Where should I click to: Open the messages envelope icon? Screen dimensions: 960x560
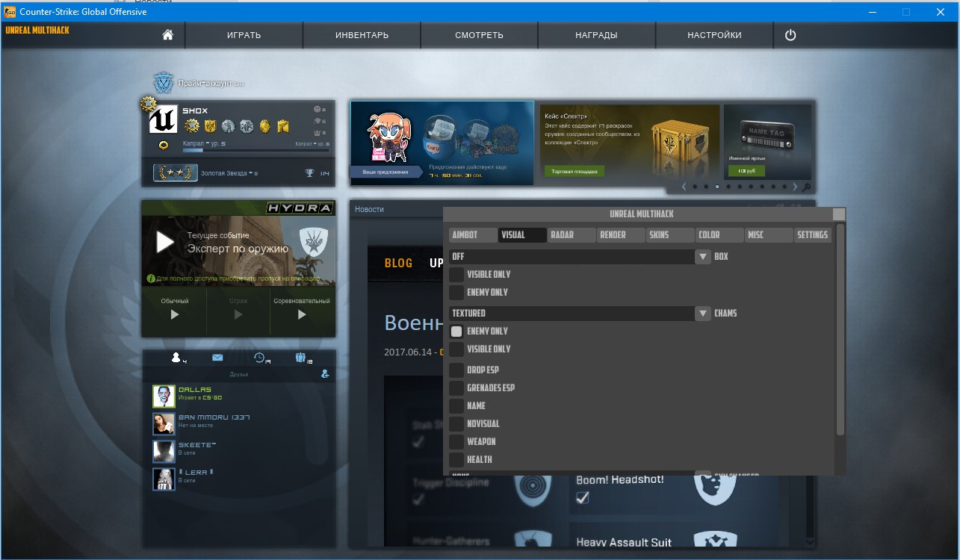click(217, 358)
